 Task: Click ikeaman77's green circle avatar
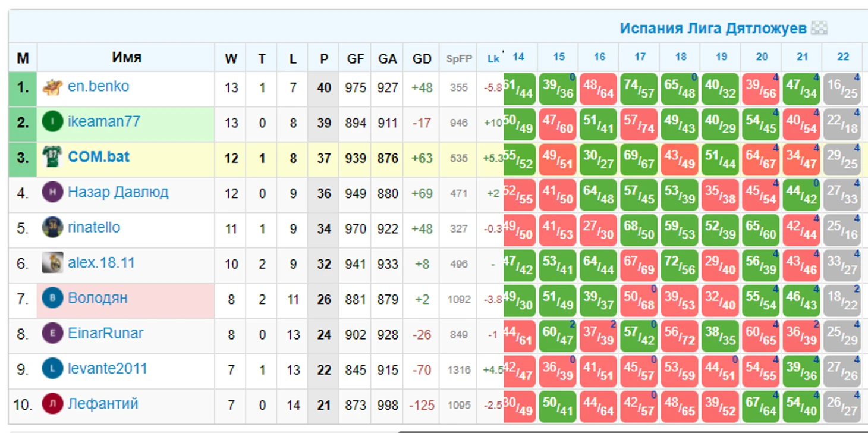(52, 123)
